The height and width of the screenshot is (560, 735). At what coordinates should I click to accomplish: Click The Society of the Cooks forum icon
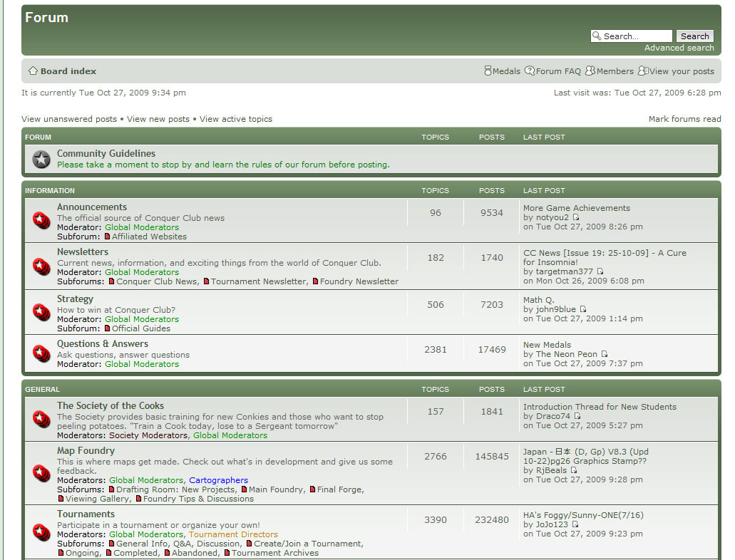tap(41, 418)
